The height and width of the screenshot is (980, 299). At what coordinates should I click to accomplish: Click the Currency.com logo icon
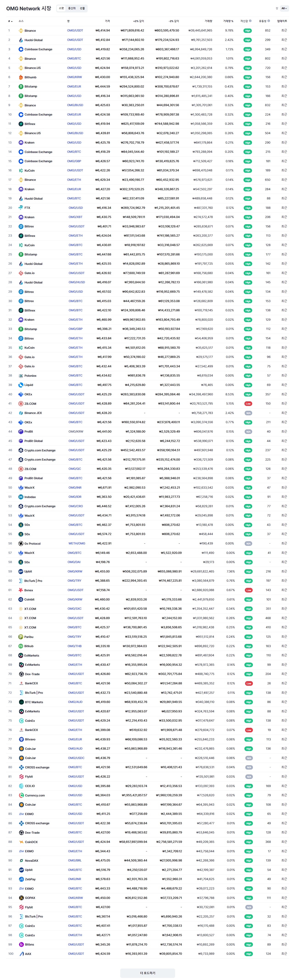(x=21, y=795)
